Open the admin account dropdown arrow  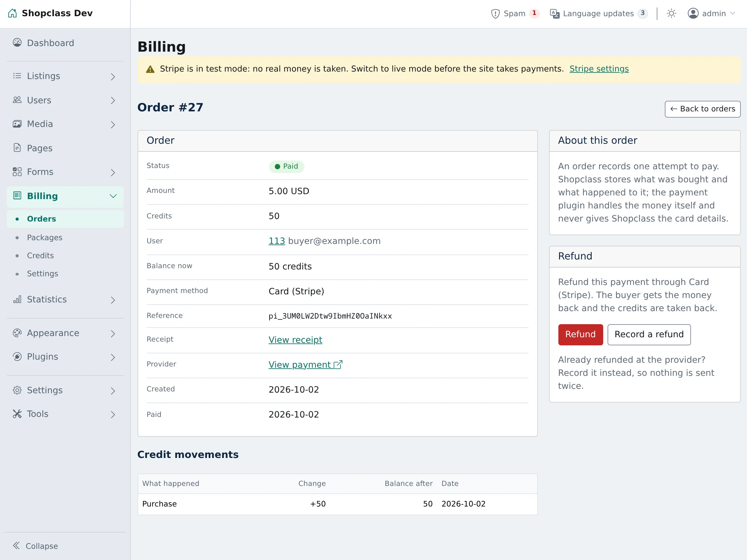(732, 13)
